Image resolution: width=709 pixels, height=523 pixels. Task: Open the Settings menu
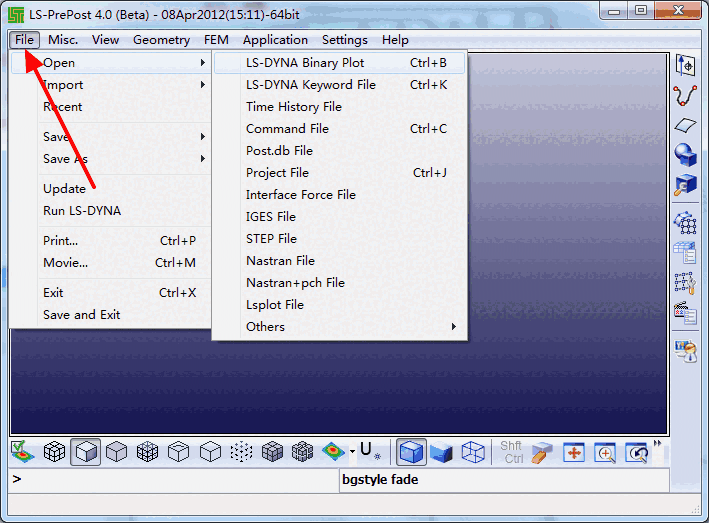coord(345,40)
